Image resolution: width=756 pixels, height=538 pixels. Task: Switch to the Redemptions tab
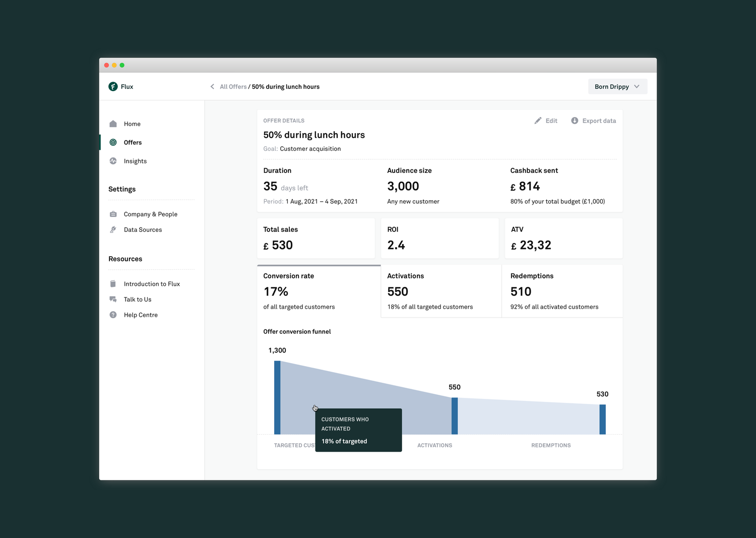coord(562,291)
